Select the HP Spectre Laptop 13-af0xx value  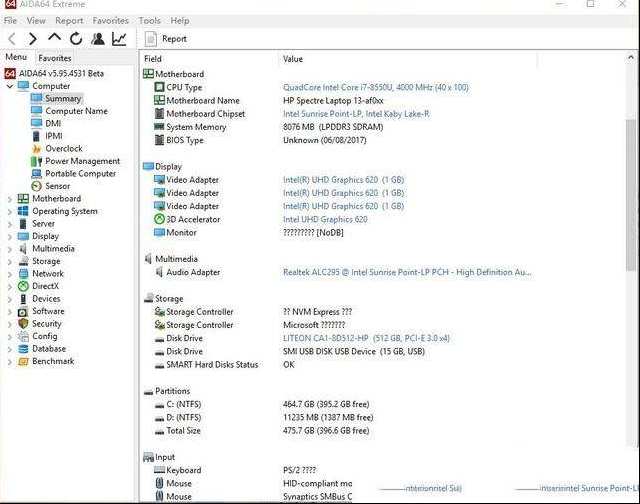pyautogui.click(x=333, y=100)
